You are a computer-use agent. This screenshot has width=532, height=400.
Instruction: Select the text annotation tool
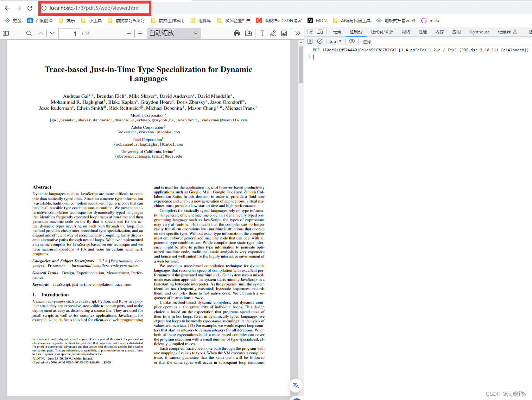tap(262, 33)
